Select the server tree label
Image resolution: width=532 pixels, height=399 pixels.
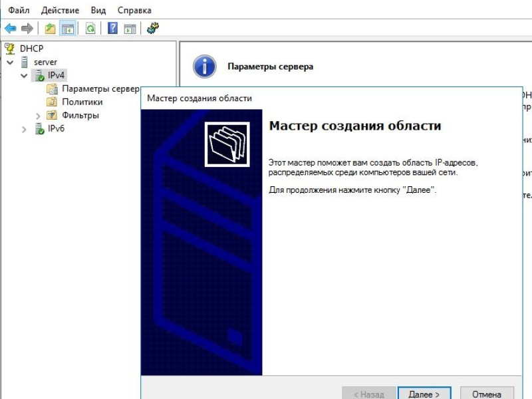pos(45,62)
